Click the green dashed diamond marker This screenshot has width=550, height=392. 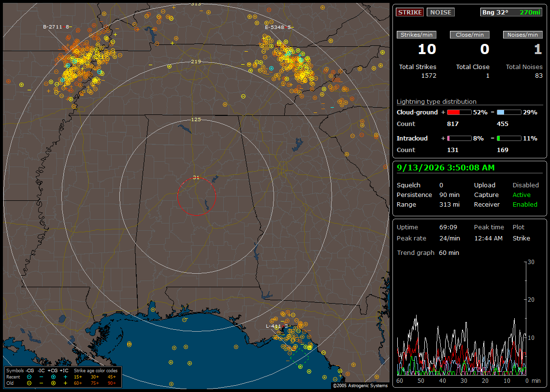point(300,357)
